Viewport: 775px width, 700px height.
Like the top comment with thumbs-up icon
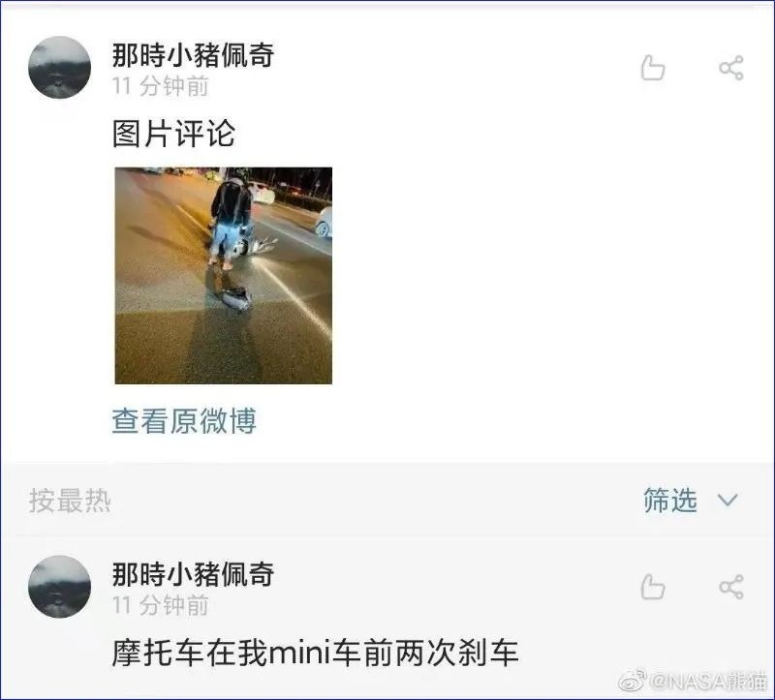click(652, 68)
